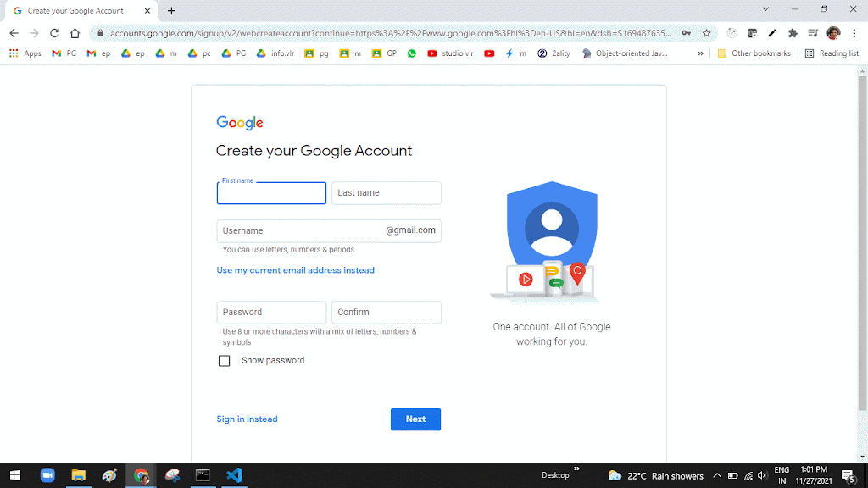Open the Extensions puzzle piece icon

tap(793, 33)
